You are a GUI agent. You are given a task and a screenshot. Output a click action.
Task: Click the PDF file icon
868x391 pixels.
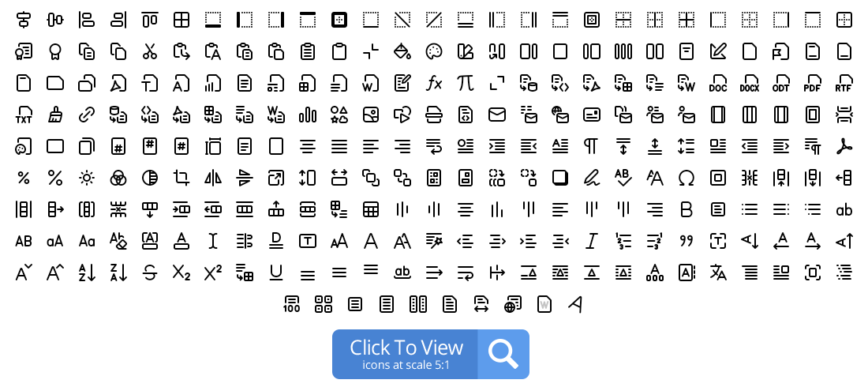coord(812,84)
